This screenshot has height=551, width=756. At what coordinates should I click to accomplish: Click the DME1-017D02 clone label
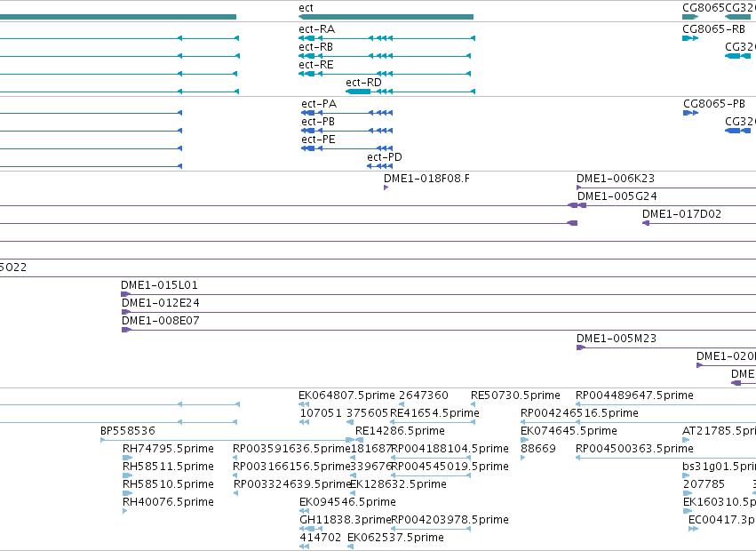(681, 215)
